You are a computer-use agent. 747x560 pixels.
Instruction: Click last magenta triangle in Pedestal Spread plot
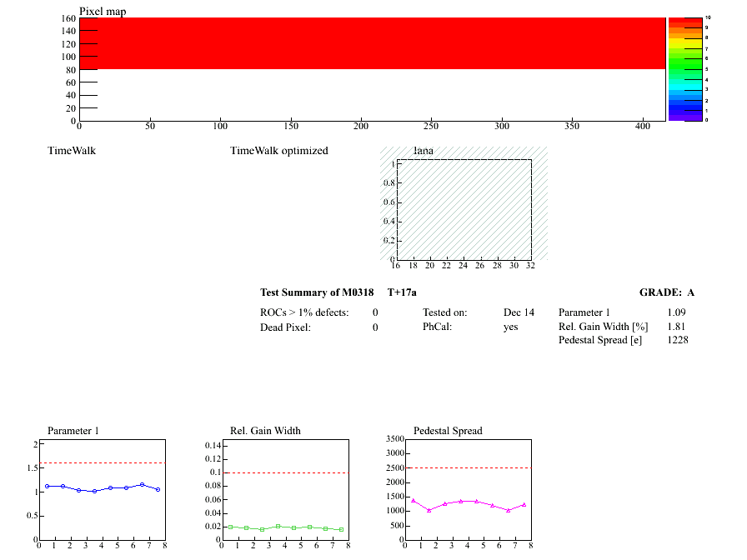[x=524, y=504]
